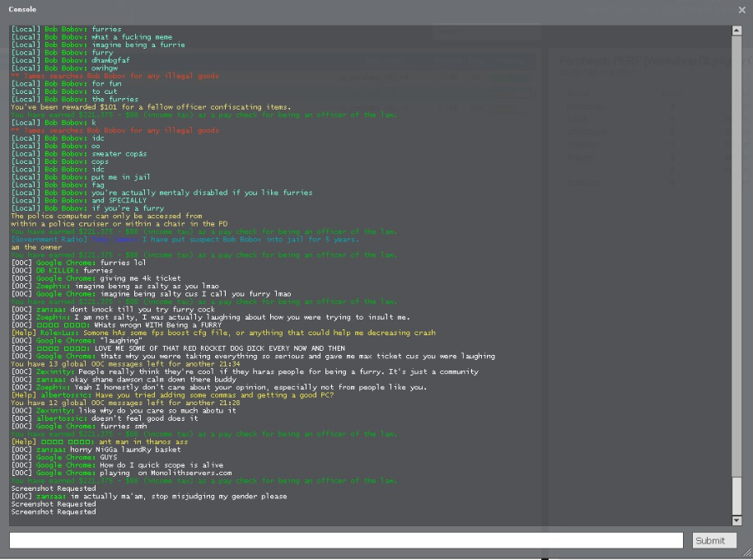Close the Console window

742,10
